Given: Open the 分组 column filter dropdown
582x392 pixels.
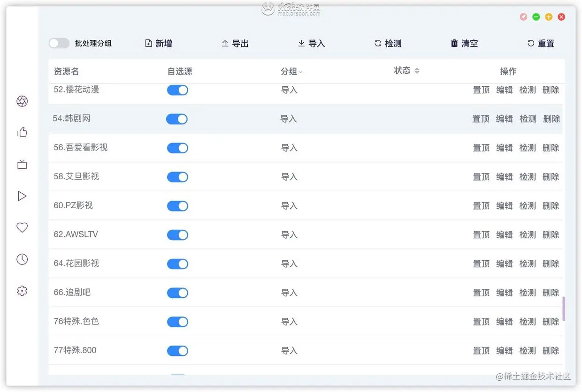Looking at the screenshot, I should point(300,72).
